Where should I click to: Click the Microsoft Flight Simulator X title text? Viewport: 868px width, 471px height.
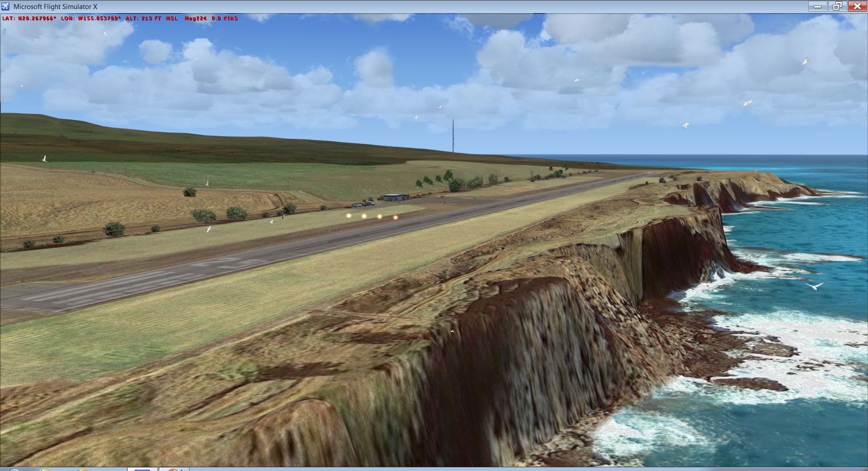(55, 7)
